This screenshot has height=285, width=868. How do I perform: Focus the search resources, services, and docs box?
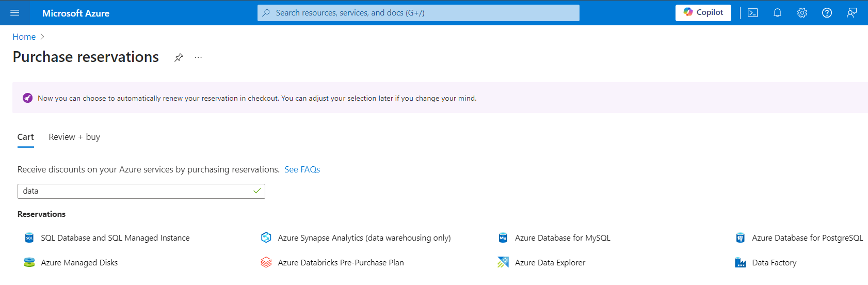pyautogui.click(x=419, y=13)
